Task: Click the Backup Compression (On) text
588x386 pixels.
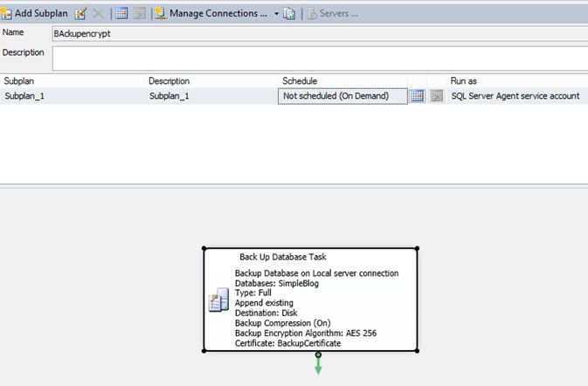Action: [x=283, y=323]
